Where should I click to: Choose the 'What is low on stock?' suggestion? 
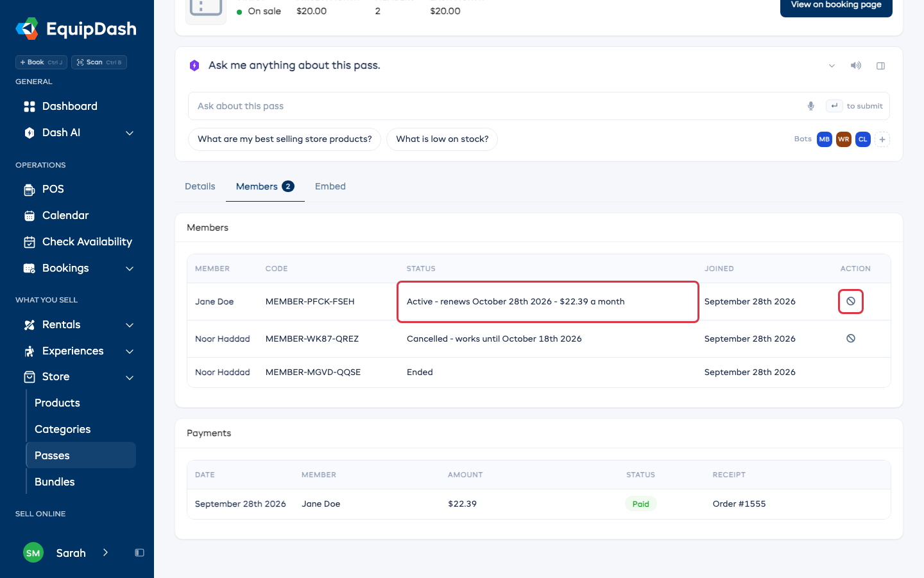click(x=442, y=139)
